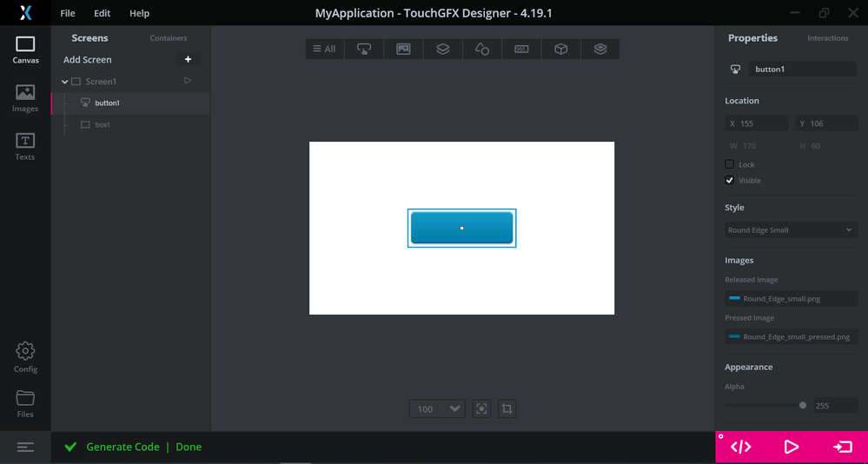This screenshot has width=868, height=464.
Task: Open the Progress indicators widget category
Action: pos(521,49)
